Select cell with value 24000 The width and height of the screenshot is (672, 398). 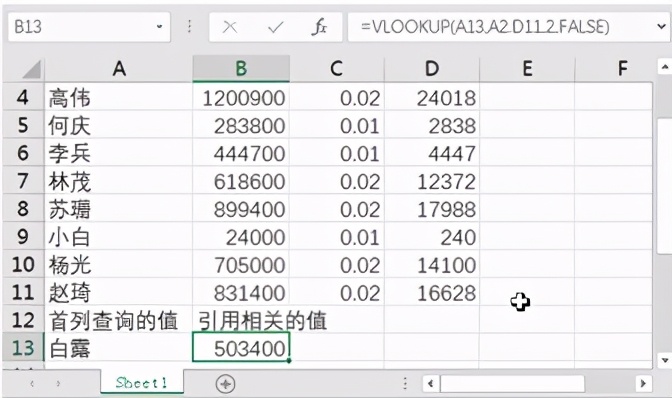241,236
